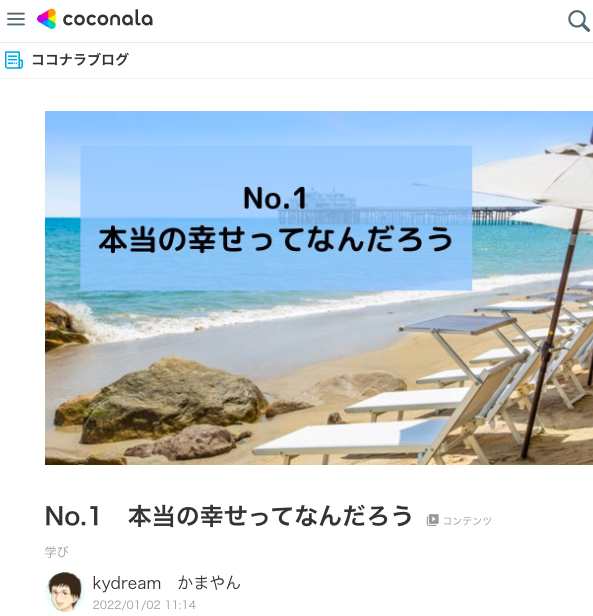Open the author's avatar picture
The width and height of the screenshot is (593, 616).
pos(65,592)
